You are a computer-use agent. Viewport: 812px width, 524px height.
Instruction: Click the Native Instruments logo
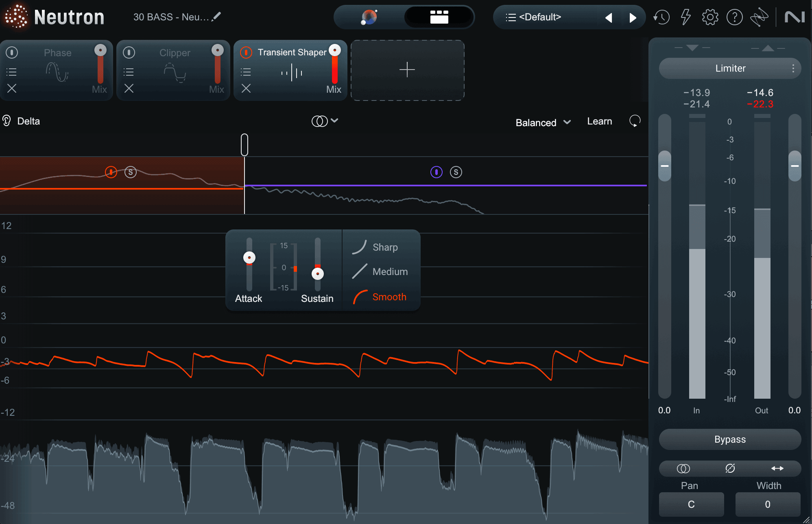tap(795, 17)
